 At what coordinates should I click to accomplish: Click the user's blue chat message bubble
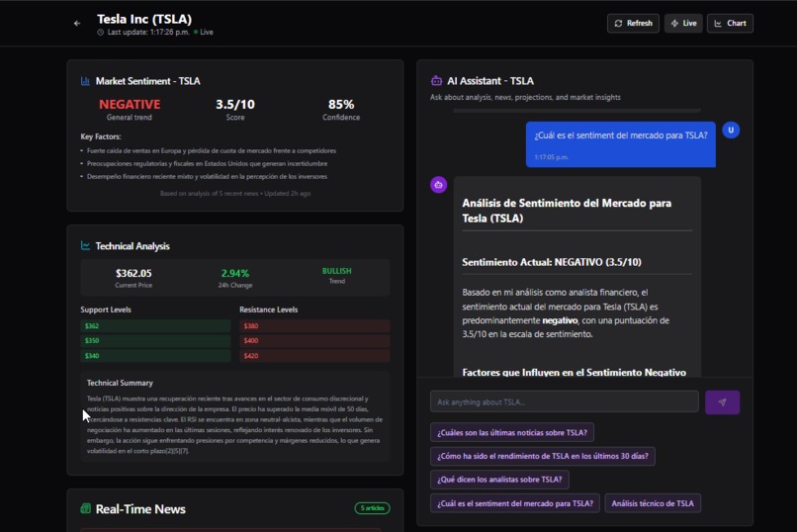621,144
